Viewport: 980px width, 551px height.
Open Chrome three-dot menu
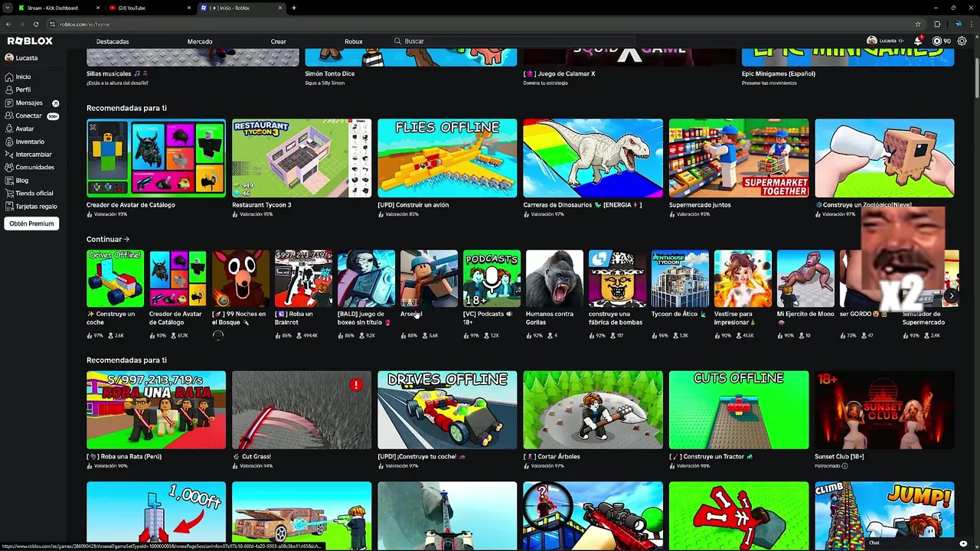pyautogui.click(x=971, y=24)
